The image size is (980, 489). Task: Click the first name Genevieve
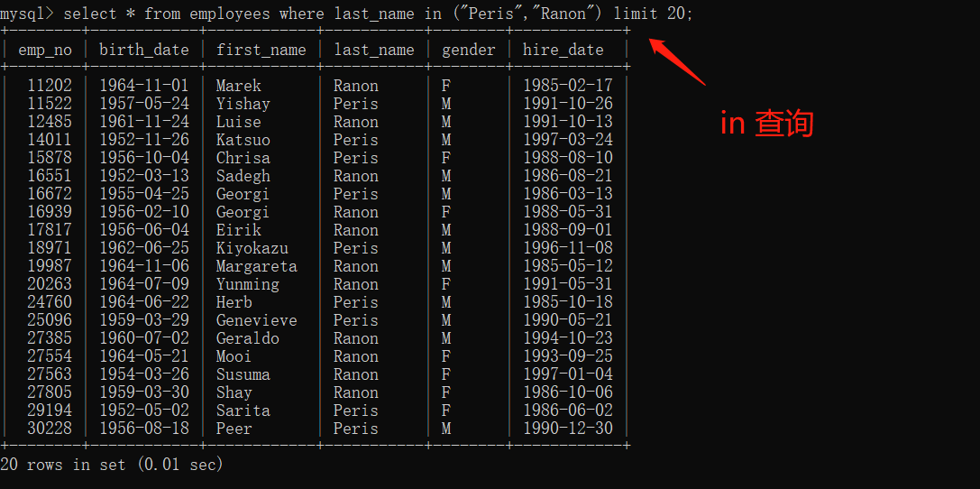(257, 320)
